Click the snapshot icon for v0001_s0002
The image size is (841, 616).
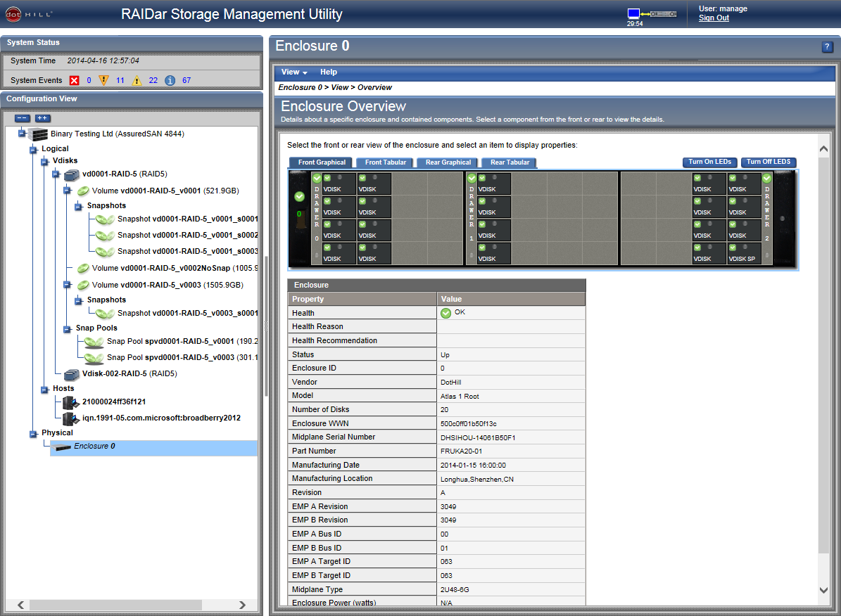[x=105, y=236]
